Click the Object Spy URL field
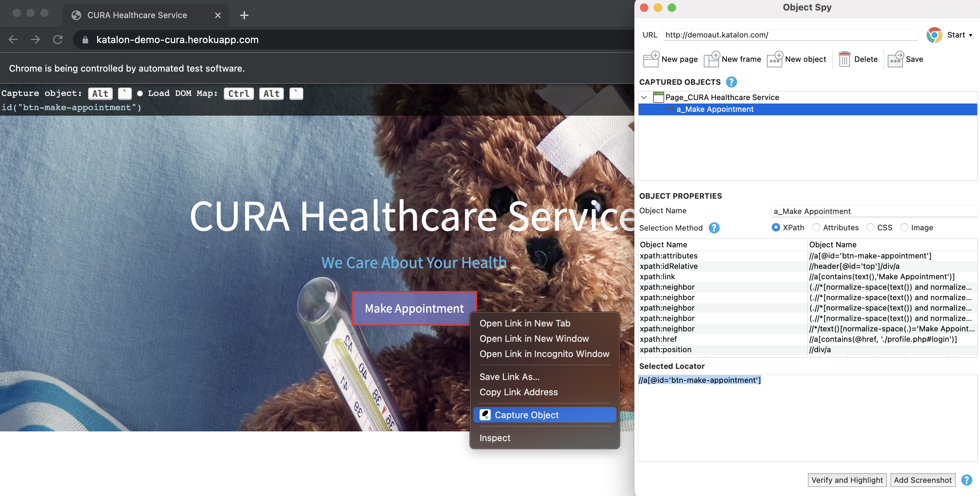Screen dimensions: 980x496 click(790, 35)
